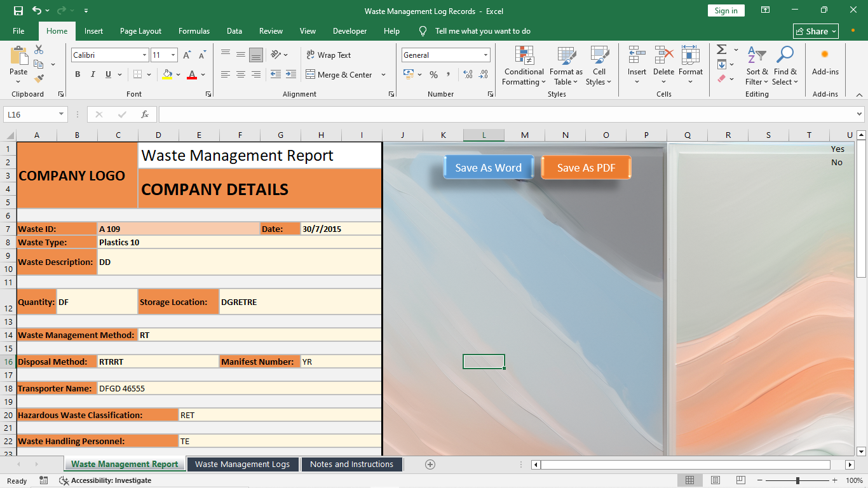Open the Formulas ribbon tab
Viewport: 868px width, 488px height.
click(194, 31)
